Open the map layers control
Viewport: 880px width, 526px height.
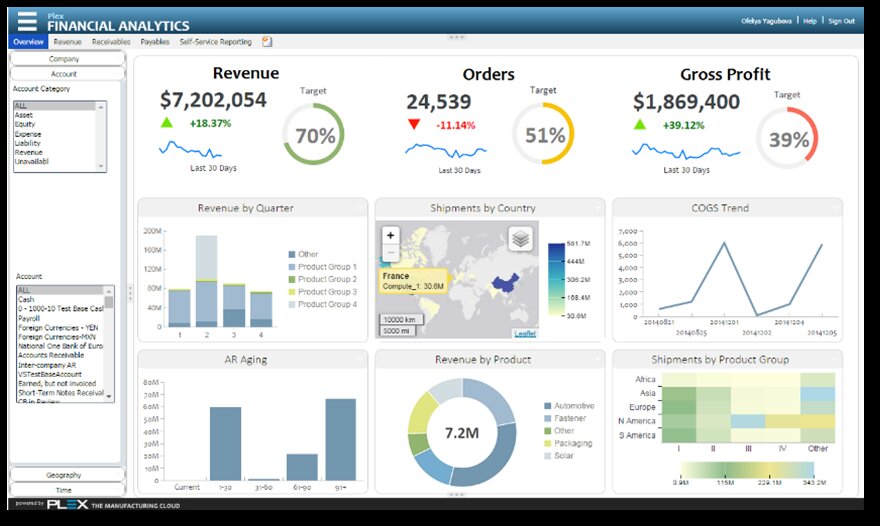click(519, 239)
